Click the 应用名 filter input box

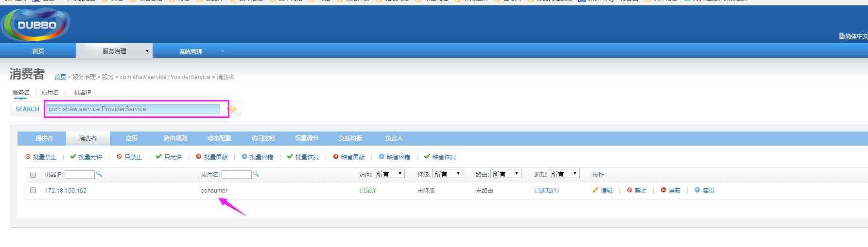pyautogui.click(x=237, y=174)
